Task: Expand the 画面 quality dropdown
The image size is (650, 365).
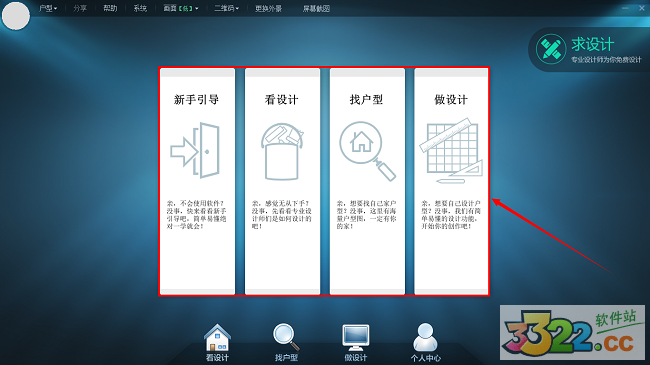Action: point(181,8)
